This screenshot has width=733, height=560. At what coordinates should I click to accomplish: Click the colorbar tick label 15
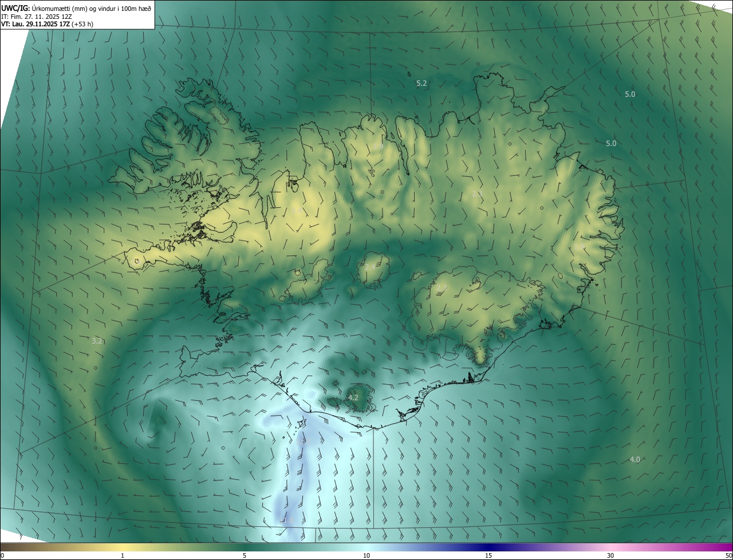488,556
